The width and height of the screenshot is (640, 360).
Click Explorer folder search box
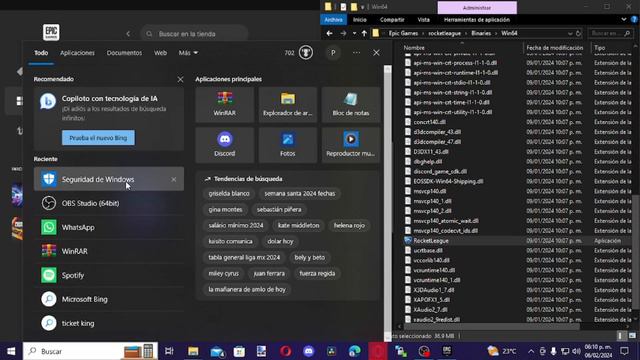click(611, 33)
